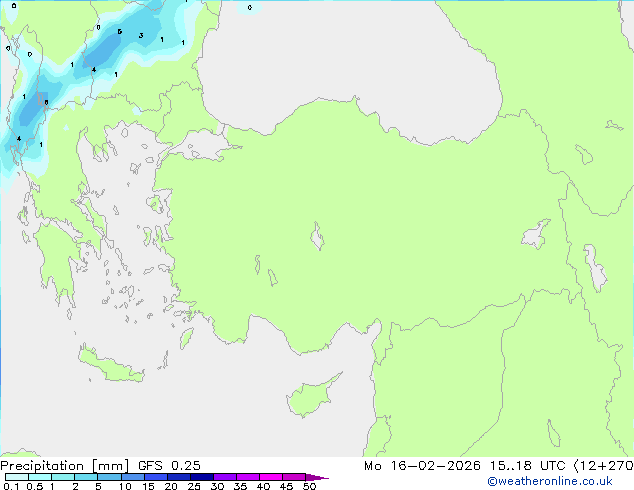Image resolution: width=634 pixels, height=490 pixels.
Task: Click the '(12+270' forecast offset text
Action: coord(604,466)
